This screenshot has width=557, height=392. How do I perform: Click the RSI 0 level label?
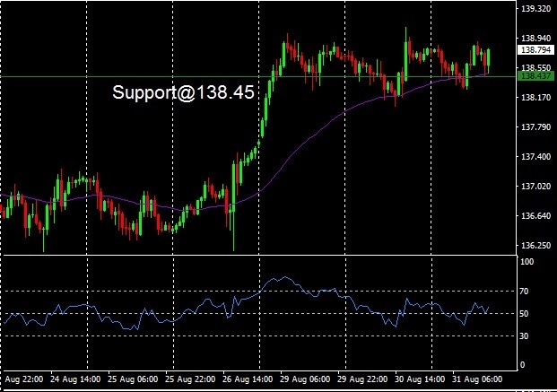click(x=522, y=364)
